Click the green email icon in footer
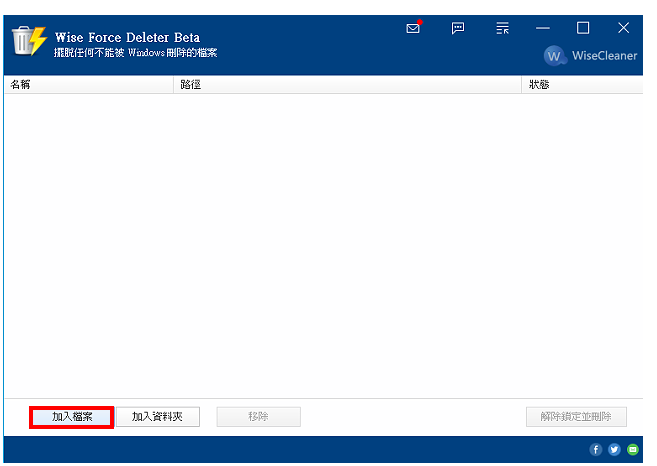 coord(633,450)
